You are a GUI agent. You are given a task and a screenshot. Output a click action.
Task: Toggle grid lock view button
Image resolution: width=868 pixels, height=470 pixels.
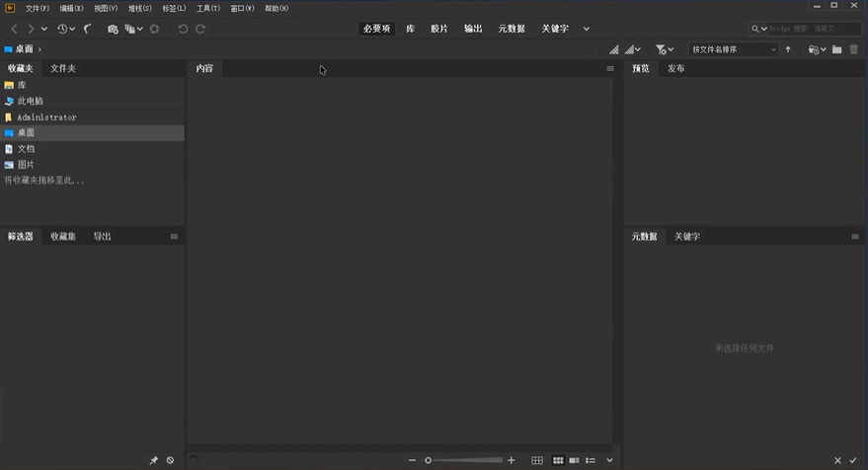pos(537,461)
